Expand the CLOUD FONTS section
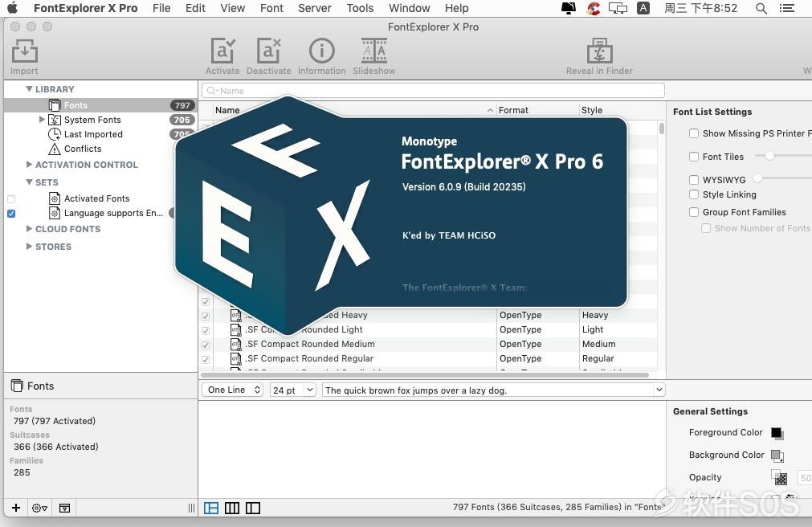812x527 pixels. (x=30, y=228)
